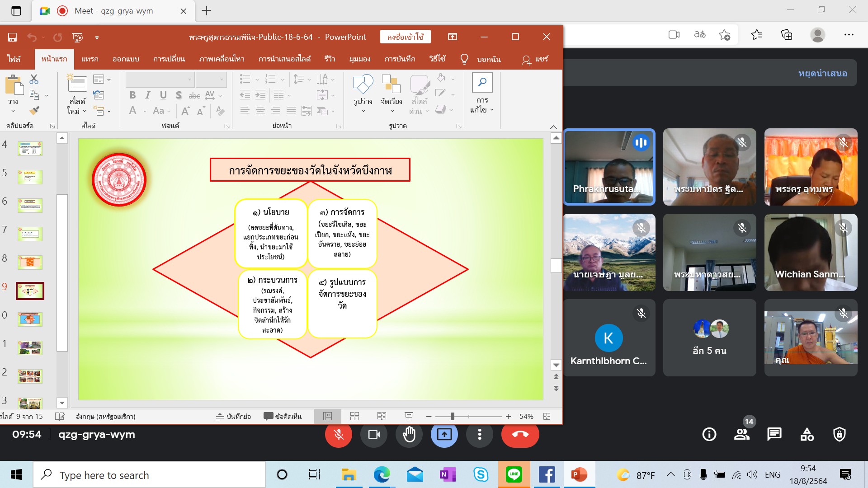Viewport: 868px width, 488px height.
Task: Click the ลงชื่อเข้าใช้ sign-in button
Action: (406, 37)
